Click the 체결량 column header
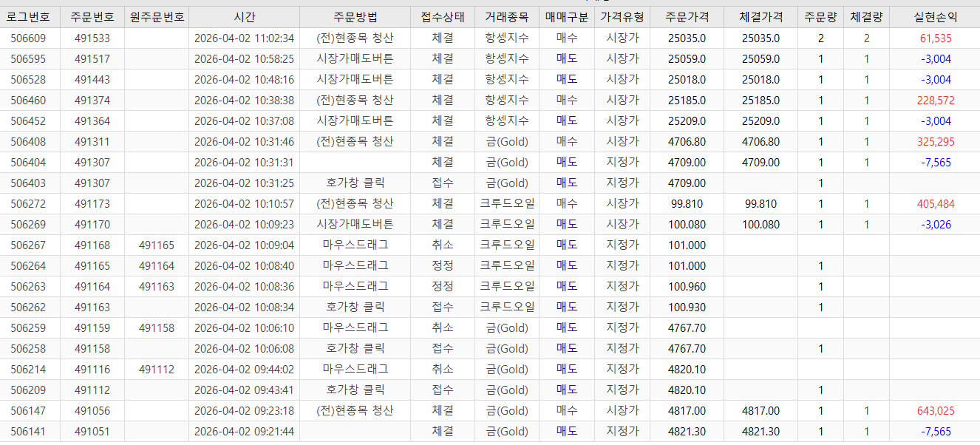Viewport: 980px width, 445px height. coord(866,17)
